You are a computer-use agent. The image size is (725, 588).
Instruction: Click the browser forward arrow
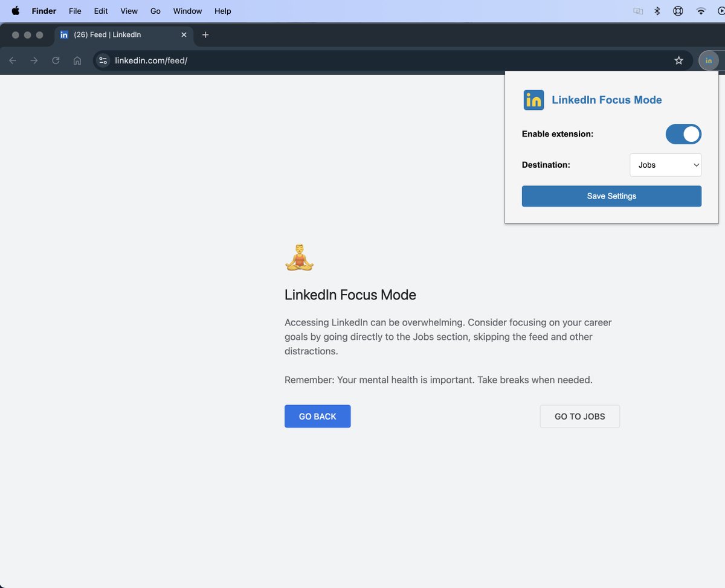click(34, 60)
